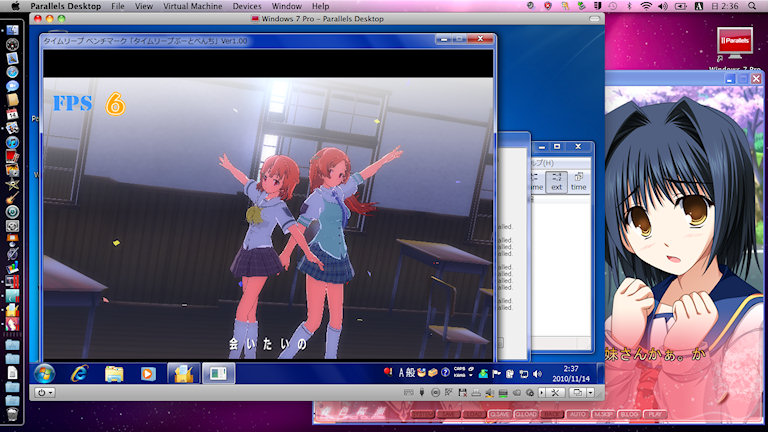768x432 pixels.
Task: Open B.LOG backlog in visual novel
Action: click(629, 414)
